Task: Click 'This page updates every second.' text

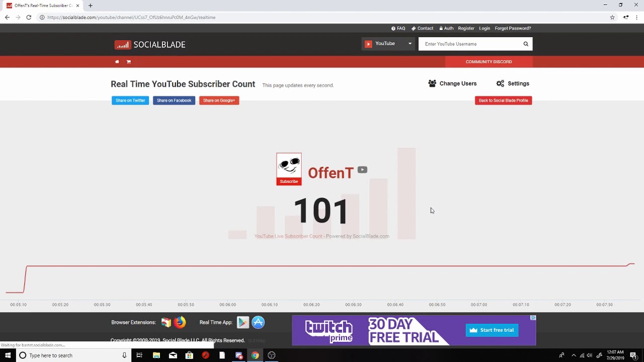Action: (298, 85)
